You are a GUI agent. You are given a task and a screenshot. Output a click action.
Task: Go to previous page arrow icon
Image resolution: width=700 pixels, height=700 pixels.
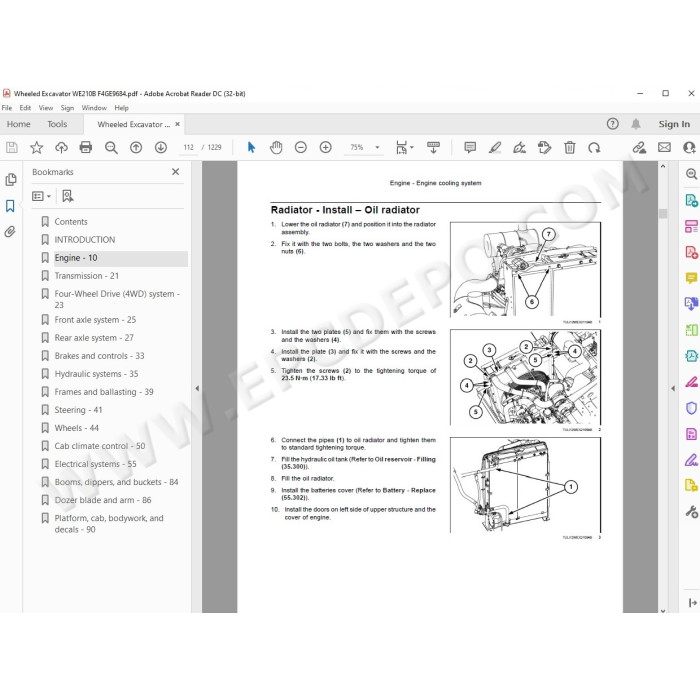[x=136, y=147]
